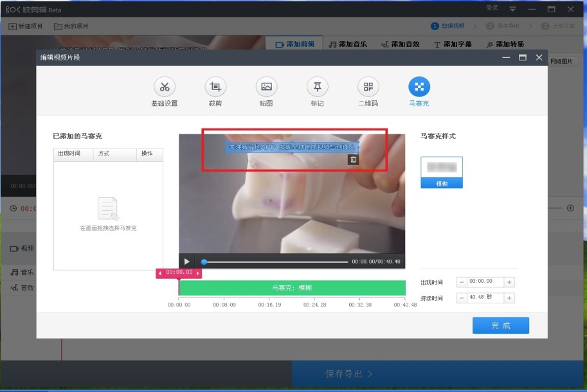Image resolution: width=587 pixels, height=392 pixels.
Task: Click step 1 剪辑视频 in main window
Action: [x=447, y=26]
